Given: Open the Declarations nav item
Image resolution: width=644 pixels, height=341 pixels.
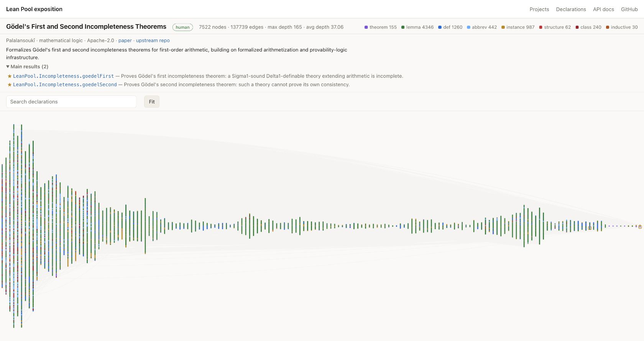Looking at the screenshot, I should 571,9.
